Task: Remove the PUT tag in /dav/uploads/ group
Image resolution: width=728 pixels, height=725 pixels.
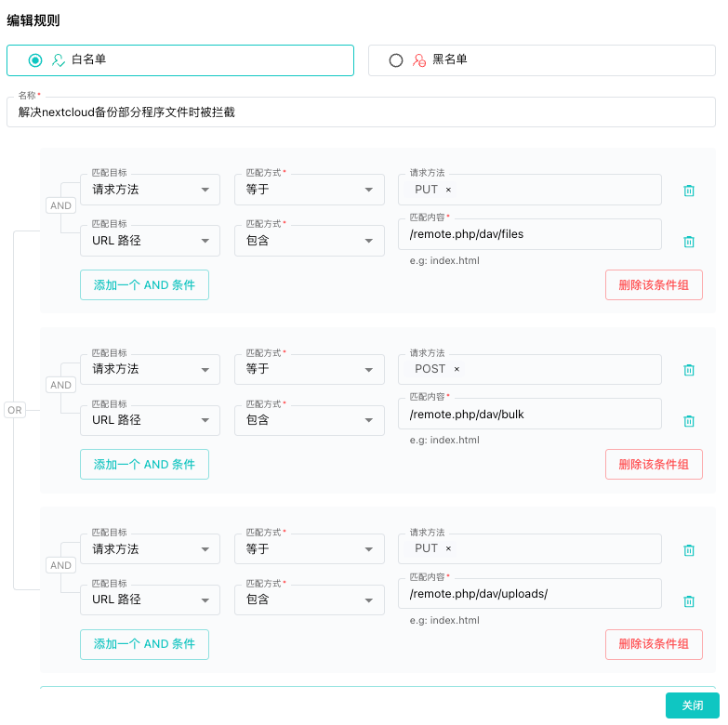Action: [448, 548]
